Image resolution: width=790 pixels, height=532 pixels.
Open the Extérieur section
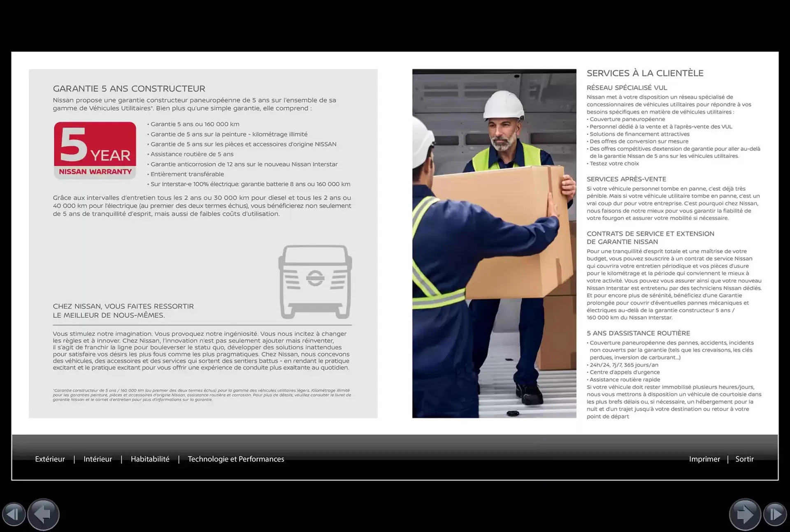click(x=50, y=459)
